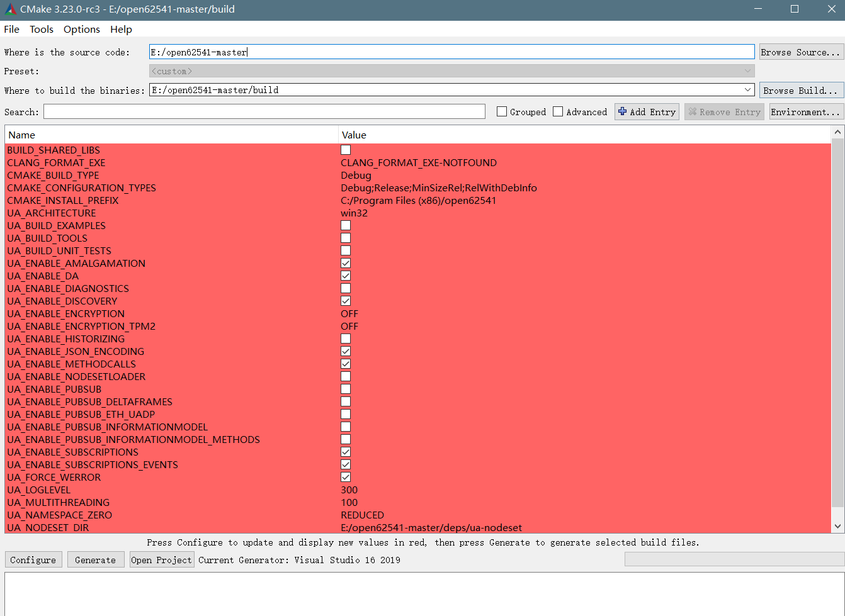
Task: Toggle UA_ENABLE_HISTORIZING checkbox
Action: tap(346, 339)
